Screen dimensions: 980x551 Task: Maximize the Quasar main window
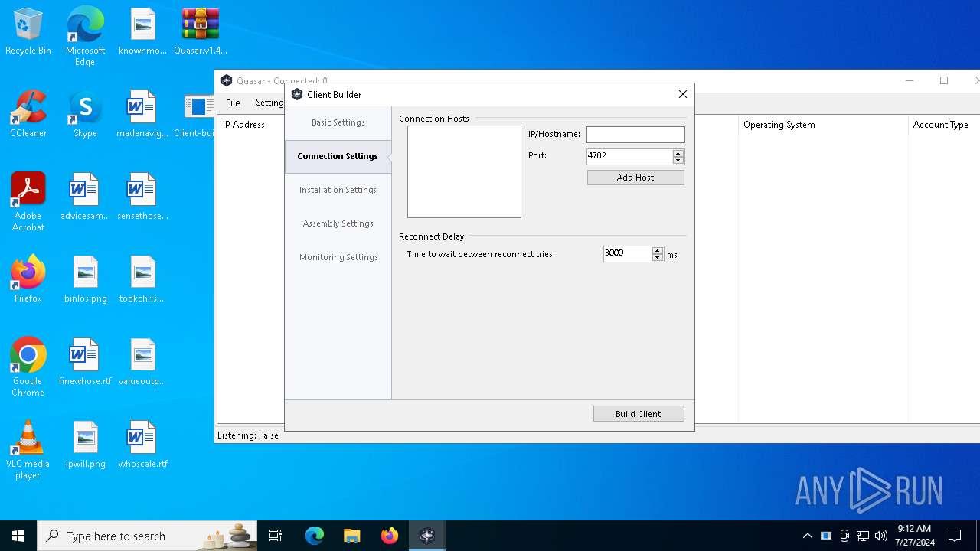944,80
